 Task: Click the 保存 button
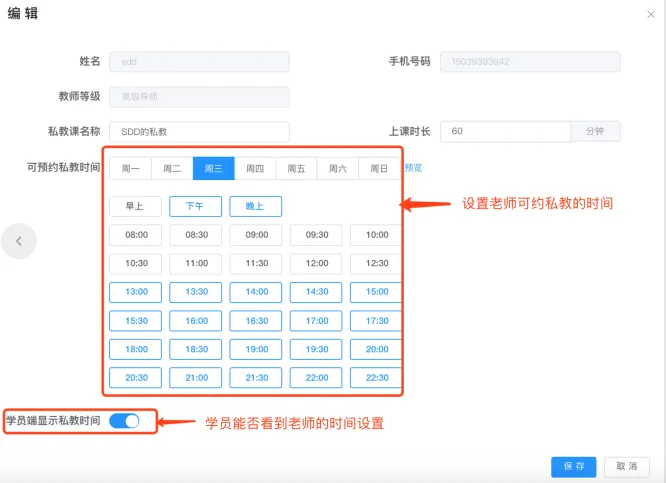(x=574, y=467)
